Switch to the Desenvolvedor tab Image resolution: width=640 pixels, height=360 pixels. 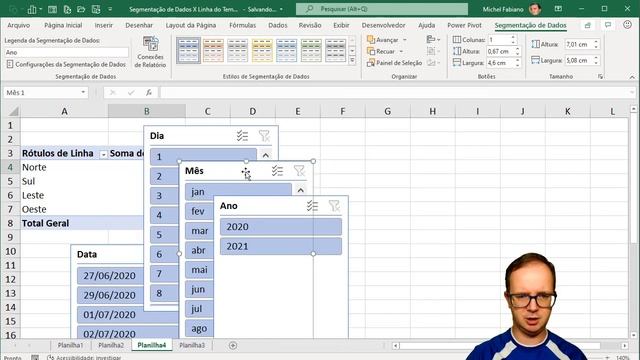click(384, 25)
